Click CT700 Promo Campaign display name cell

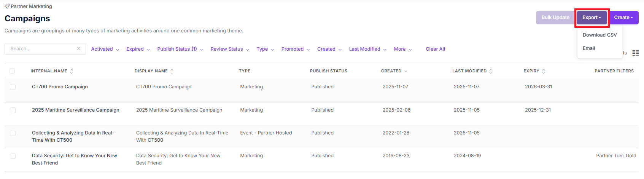click(164, 87)
